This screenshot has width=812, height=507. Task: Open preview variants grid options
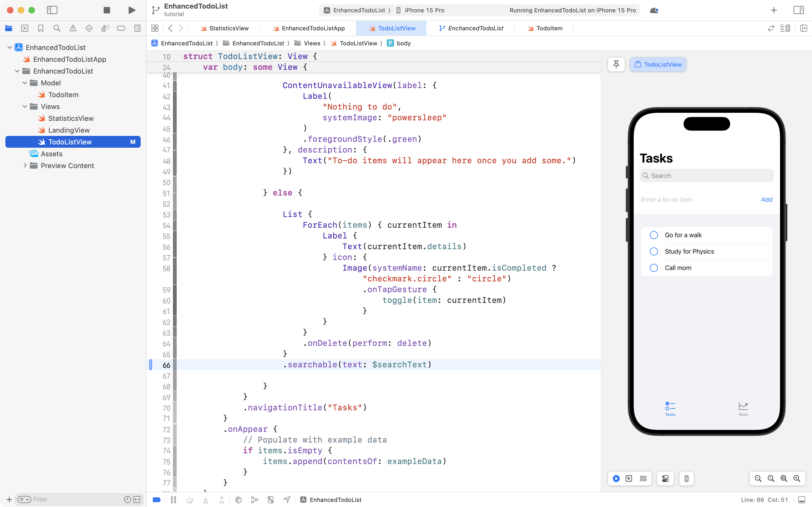(643, 479)
